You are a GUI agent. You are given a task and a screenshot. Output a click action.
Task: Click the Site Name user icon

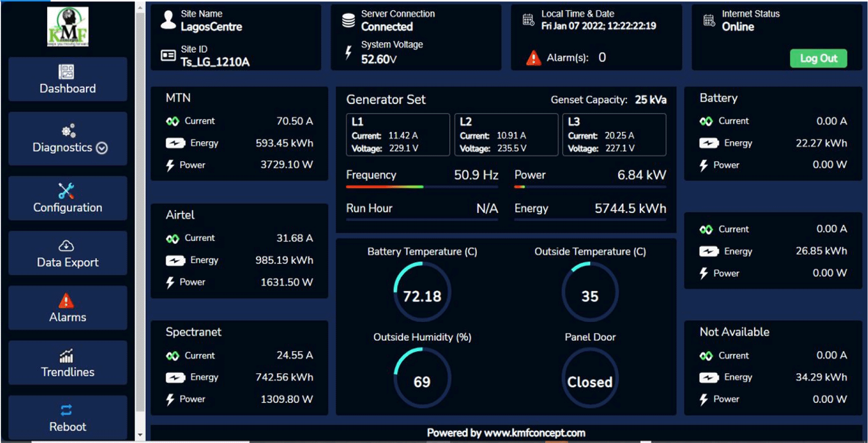coord(168,20)
